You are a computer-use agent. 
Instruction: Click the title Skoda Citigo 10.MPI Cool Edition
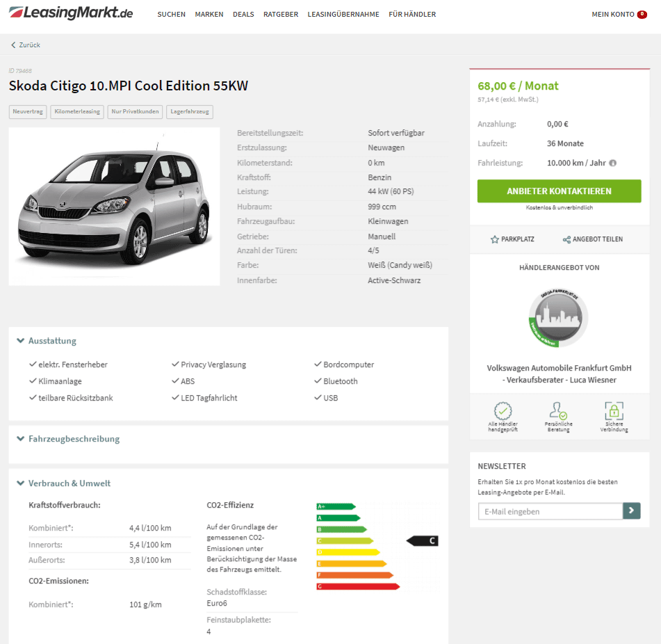coord(128,86)
